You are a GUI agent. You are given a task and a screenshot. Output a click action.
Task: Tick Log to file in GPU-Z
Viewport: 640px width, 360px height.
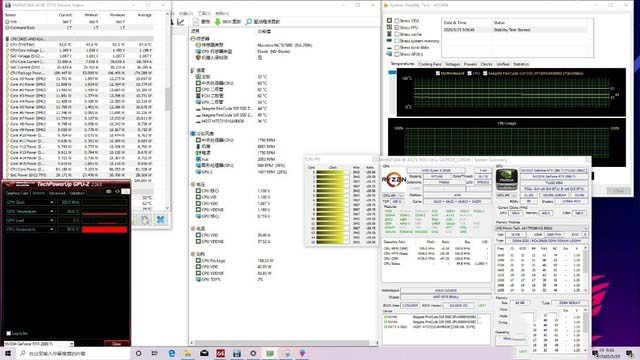tap(9, 333)
